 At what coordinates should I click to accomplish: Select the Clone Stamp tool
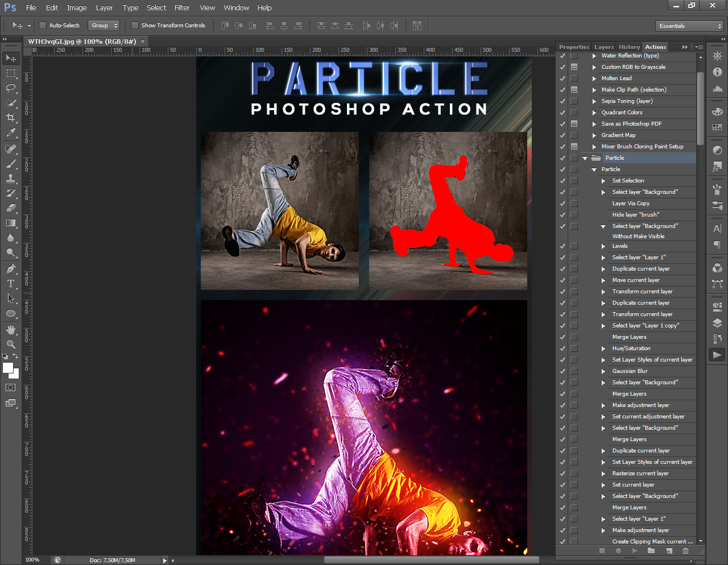11,178
